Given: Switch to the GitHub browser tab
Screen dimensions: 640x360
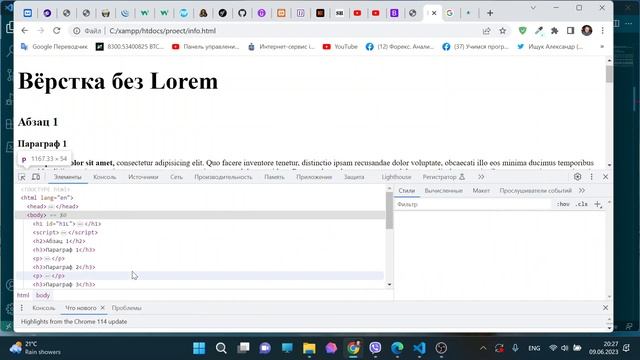Looking at the screenshot, I should 242,13.
